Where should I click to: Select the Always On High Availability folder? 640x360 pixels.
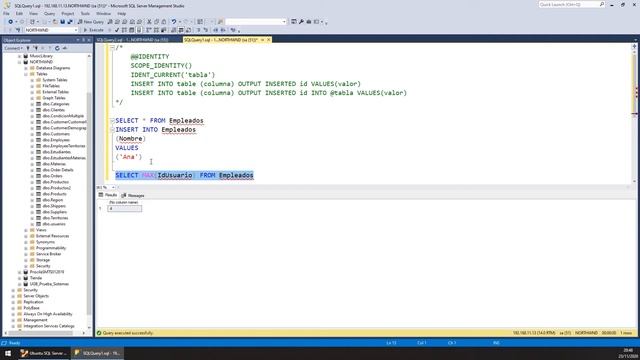pyautogui.click(x=48, y=314)
